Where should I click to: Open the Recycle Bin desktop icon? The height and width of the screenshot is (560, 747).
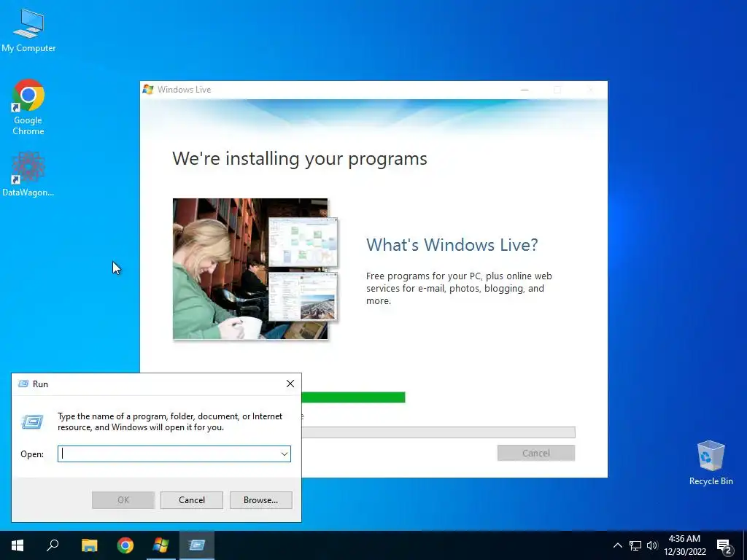[x=711, y=463]
